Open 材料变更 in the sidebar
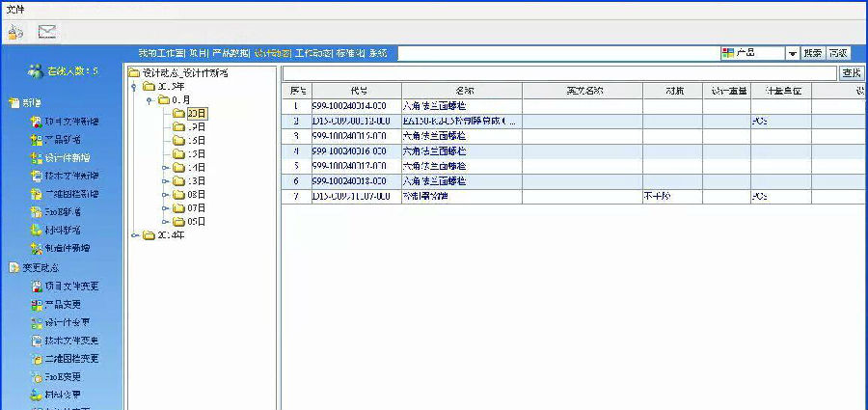The image size is (868, 410). [x=57, y=395]
